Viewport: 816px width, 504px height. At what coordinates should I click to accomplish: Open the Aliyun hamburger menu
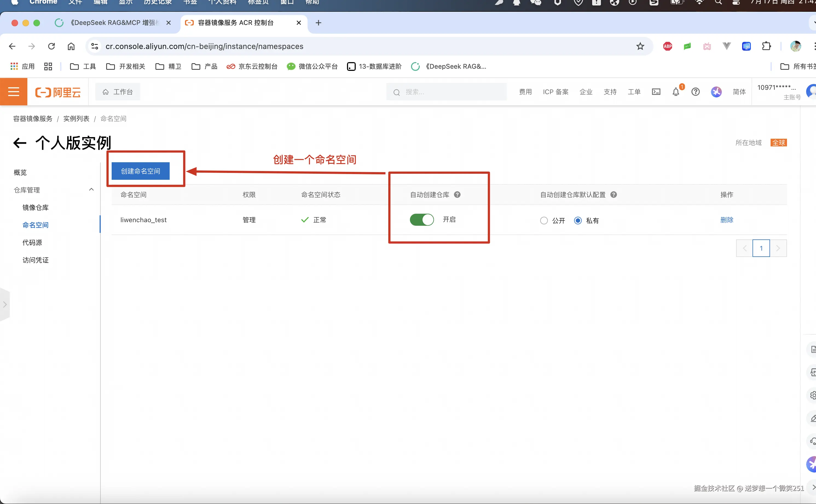point(13,92)
